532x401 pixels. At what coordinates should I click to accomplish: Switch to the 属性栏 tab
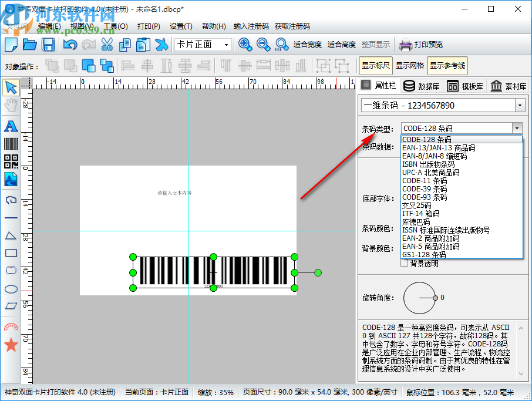tap(379, 85)
